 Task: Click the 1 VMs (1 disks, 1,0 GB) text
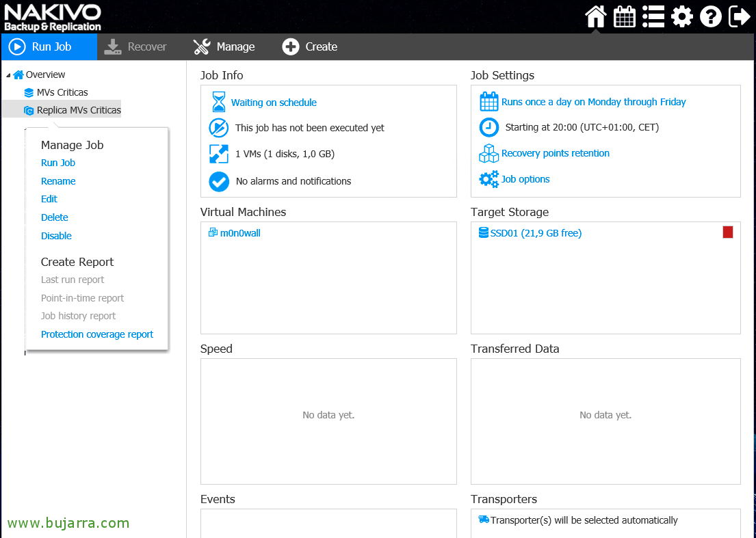285,154
